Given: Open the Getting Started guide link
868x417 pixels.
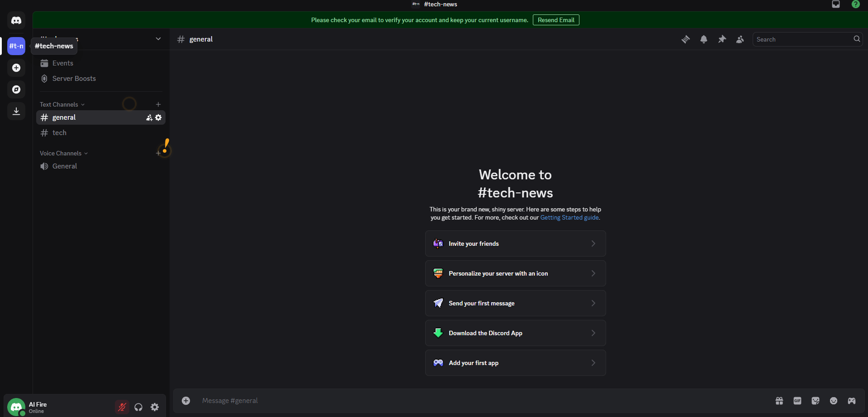Looking at the screenshot, I should (x=569, y=218).
